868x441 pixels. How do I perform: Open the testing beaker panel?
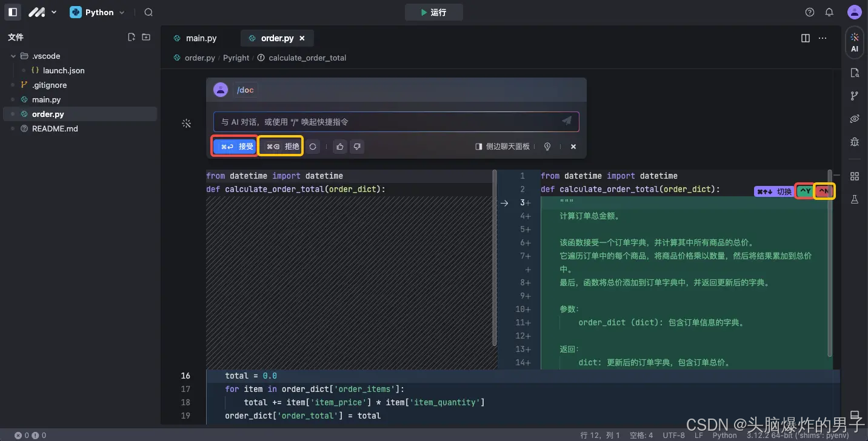(x=854, y=199)
